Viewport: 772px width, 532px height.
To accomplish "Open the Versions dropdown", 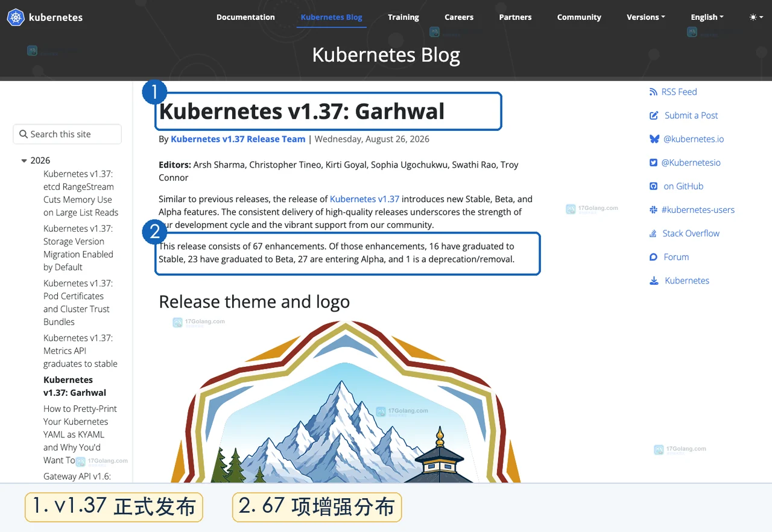I will pyautogui.click(x=645, y=17).
